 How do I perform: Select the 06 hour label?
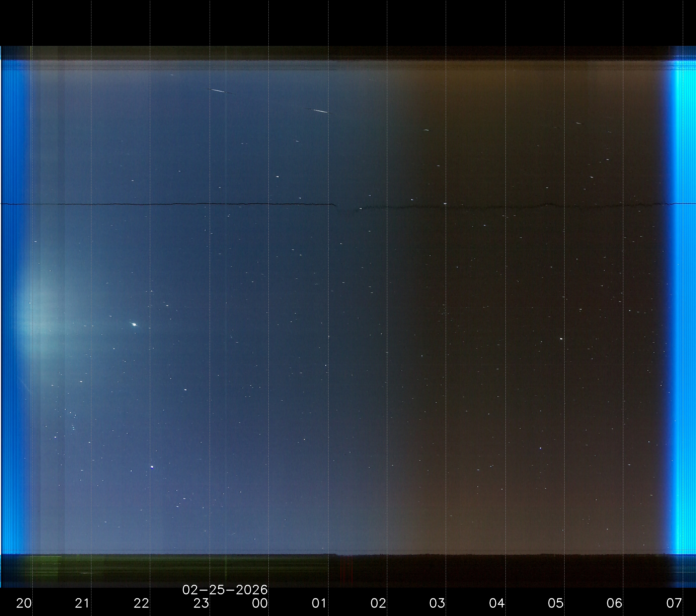614,603
